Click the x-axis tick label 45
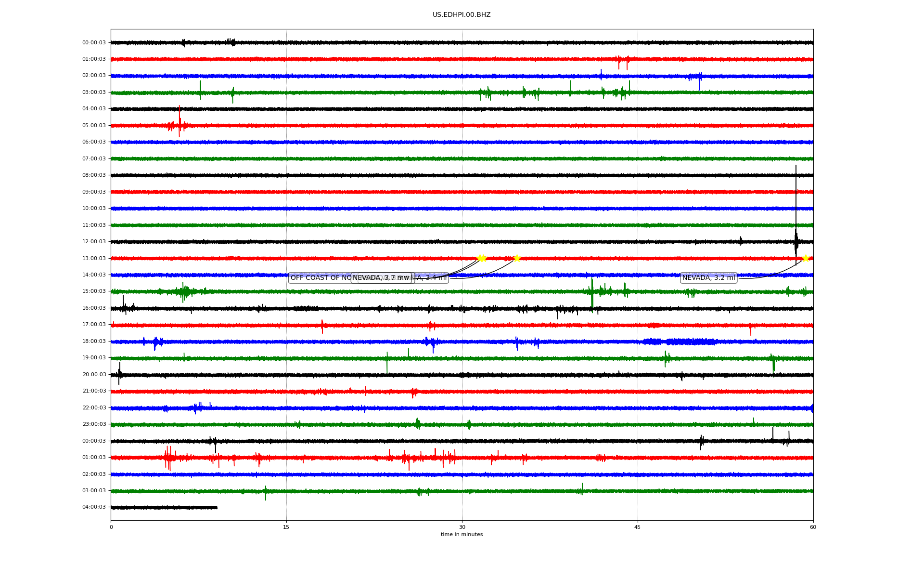Image resolution: width=924 pixels, height=578 pixels. click(x=638, y=527)
